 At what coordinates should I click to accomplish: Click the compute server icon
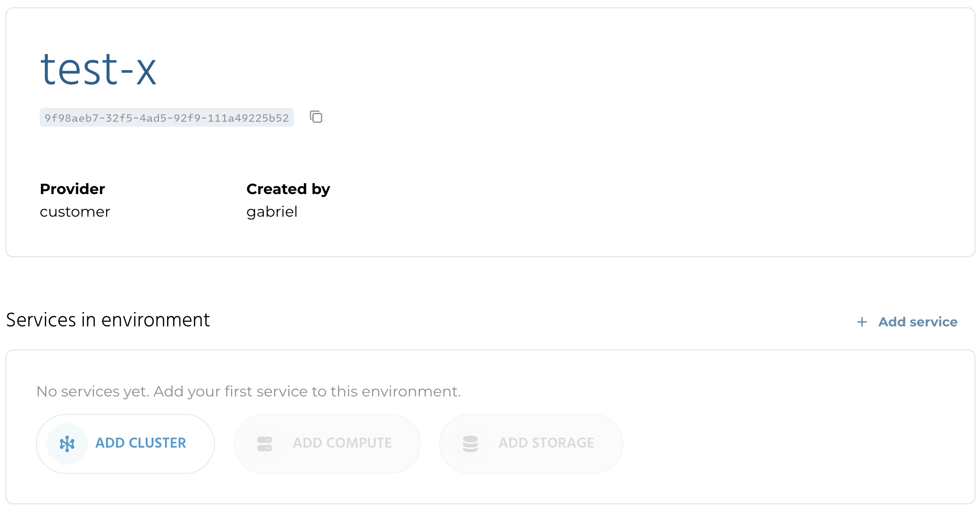coord(264,443)
